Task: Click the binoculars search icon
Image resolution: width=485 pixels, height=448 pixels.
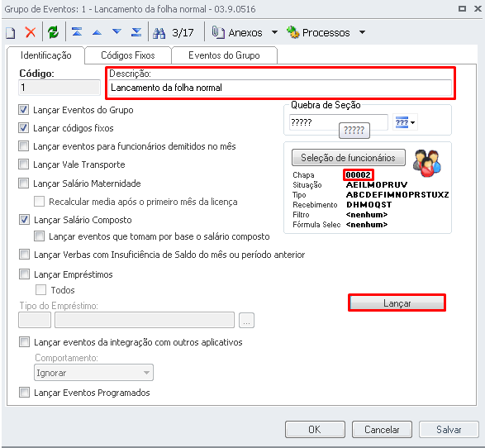Action: coord(159,33)
